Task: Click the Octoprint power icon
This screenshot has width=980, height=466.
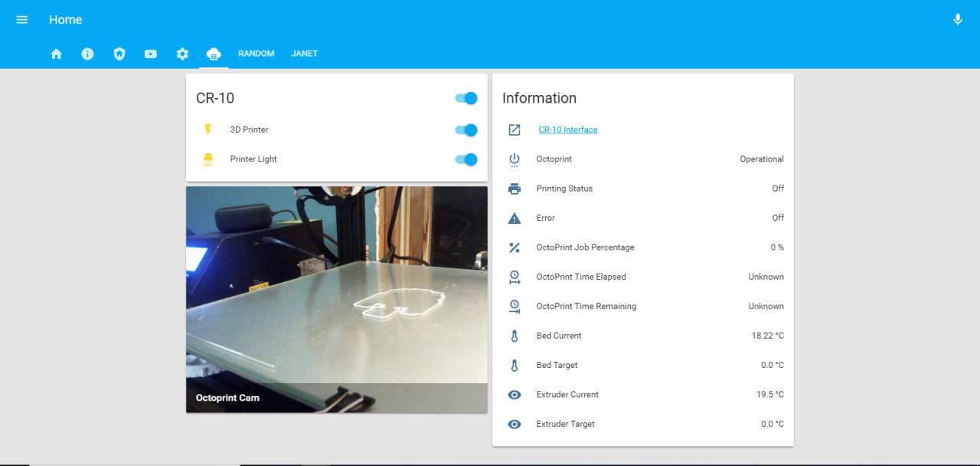Action: (x=514, y=159)
